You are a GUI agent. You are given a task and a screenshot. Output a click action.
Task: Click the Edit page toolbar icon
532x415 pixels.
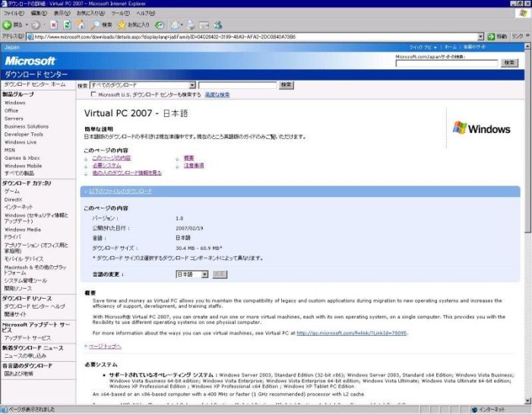click(x=204, y=25)
